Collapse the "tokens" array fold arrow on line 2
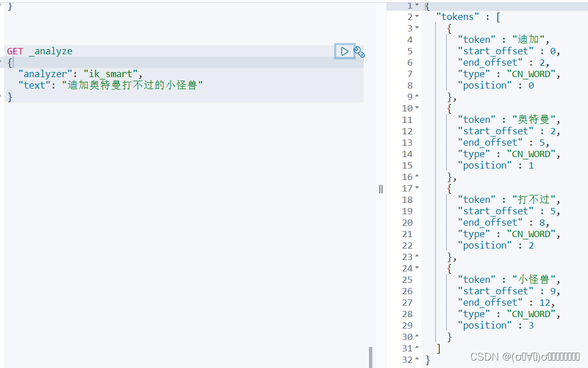Image resolution: width=588 pixels, height=368 pixels. 417,17
